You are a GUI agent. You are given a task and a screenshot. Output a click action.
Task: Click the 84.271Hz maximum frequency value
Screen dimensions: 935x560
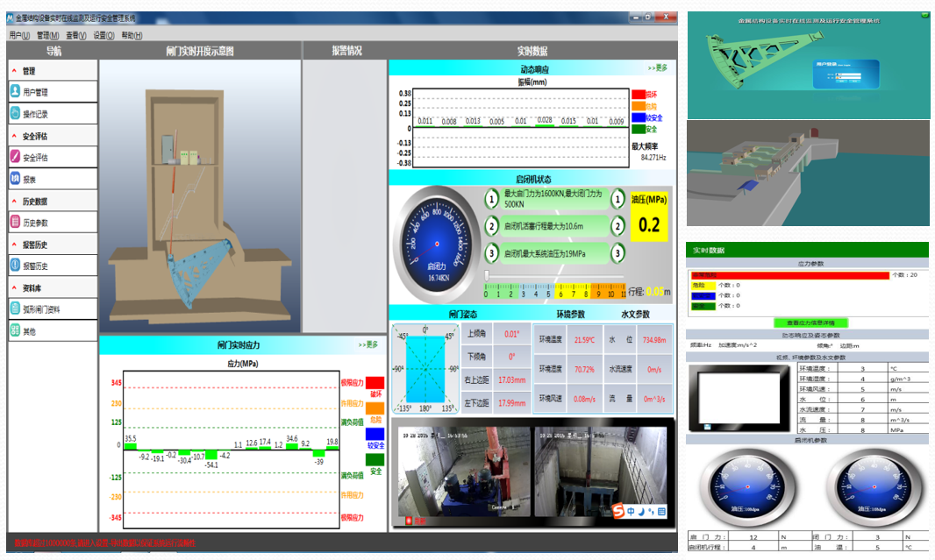tap(653, 157)
